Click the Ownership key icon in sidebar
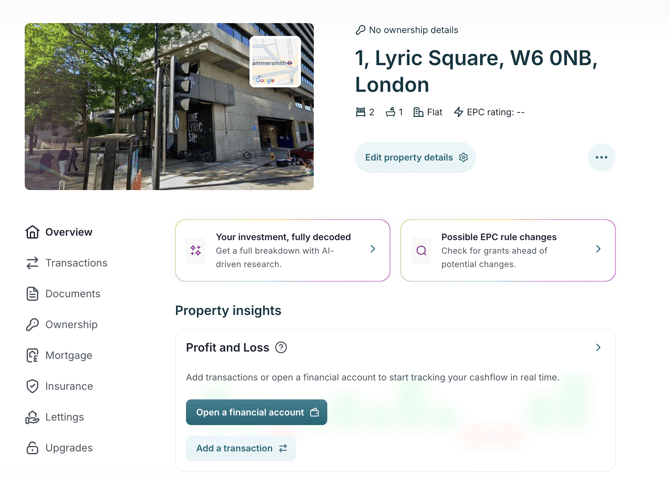The height and width of the screenshot is (479, 670). click(32, 324)
